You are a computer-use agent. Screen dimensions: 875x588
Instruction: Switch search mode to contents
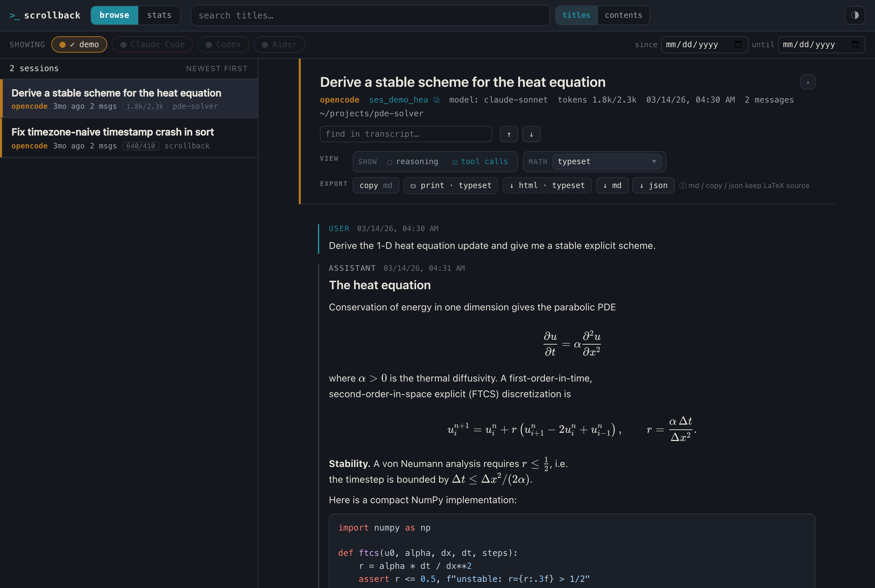point(623,15)
